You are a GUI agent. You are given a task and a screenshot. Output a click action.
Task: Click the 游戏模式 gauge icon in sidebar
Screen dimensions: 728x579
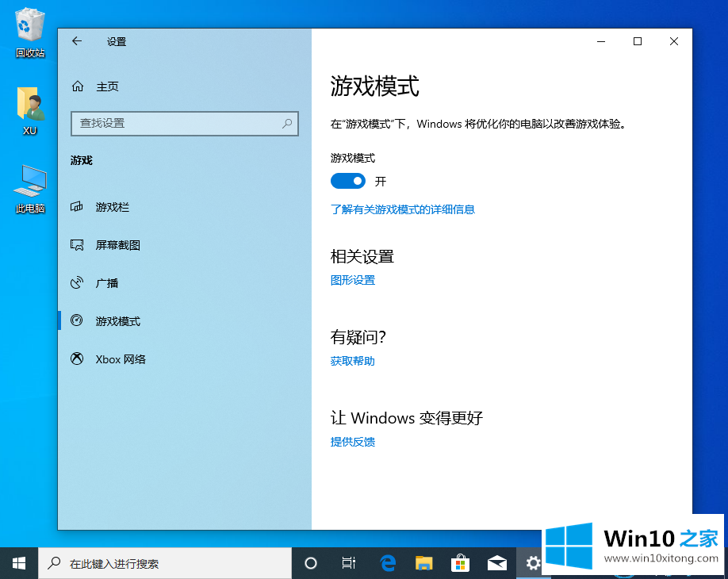coord(77,321)
